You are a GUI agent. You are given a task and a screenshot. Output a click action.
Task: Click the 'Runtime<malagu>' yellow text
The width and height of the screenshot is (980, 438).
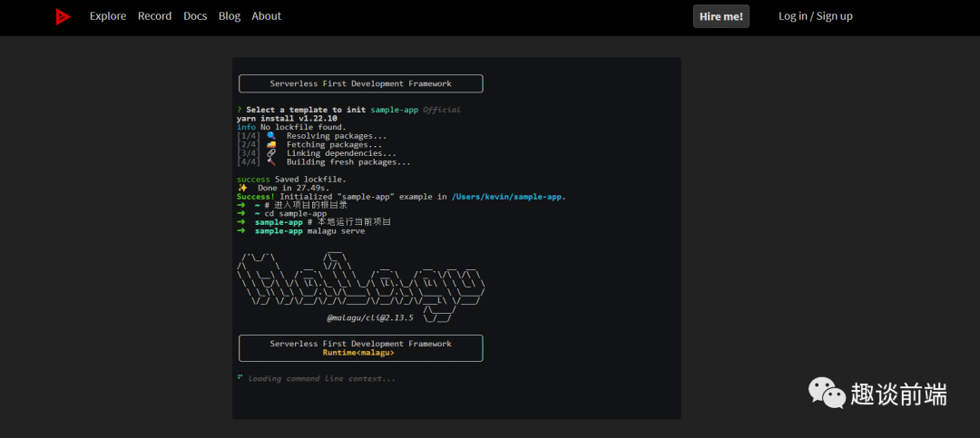(358, 353)
